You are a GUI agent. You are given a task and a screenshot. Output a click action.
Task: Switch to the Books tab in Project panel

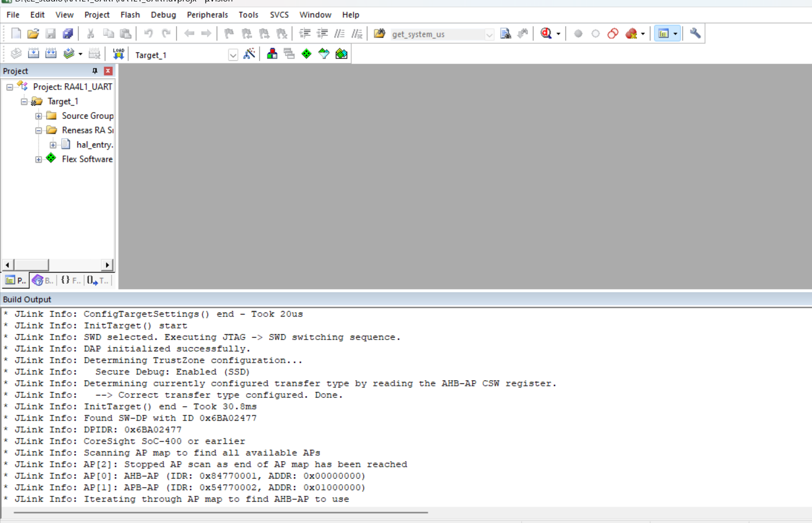point(43,280)
